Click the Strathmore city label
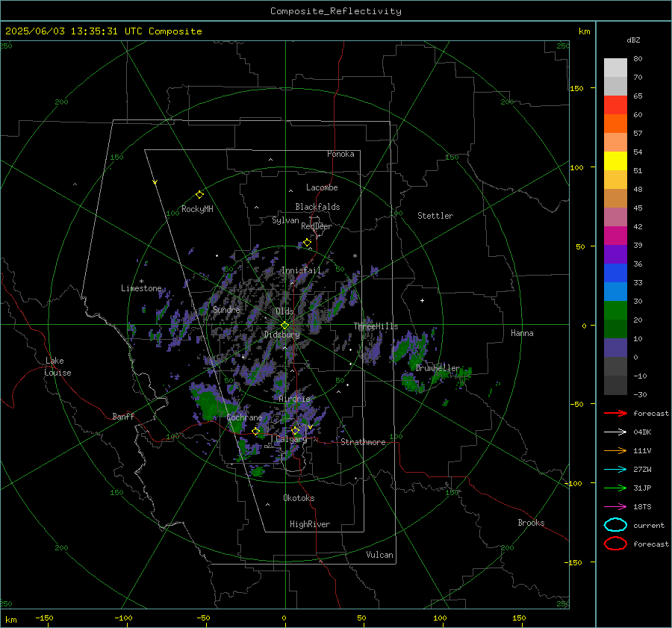Image resolution: width=672 pixels, height=628 pixels. (x=363, y=442)
